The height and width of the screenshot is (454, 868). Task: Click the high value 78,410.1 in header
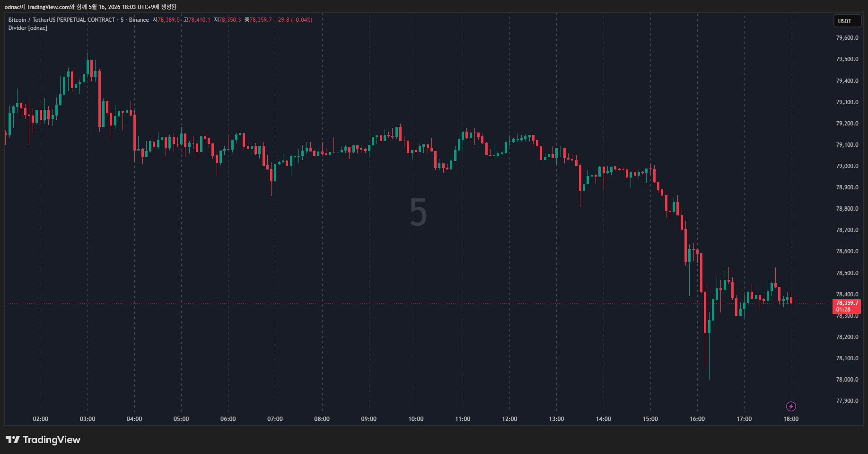point(200,20)
